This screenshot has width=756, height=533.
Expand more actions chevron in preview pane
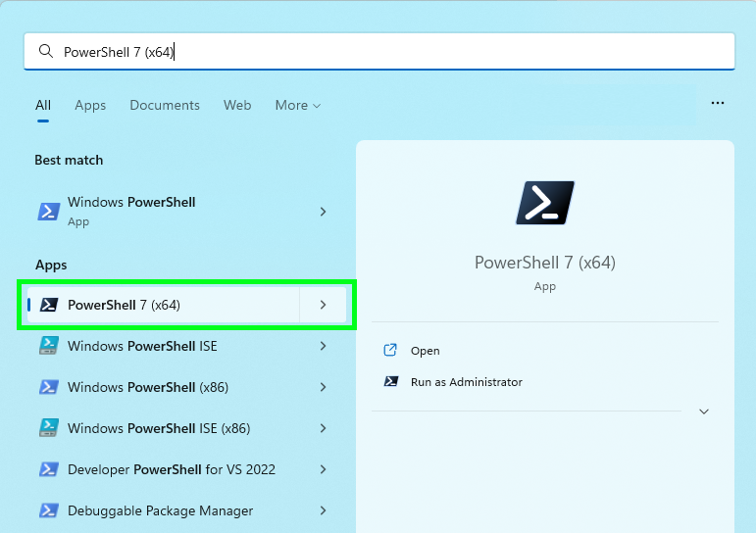pyautogui.click(x=704, y=412)
